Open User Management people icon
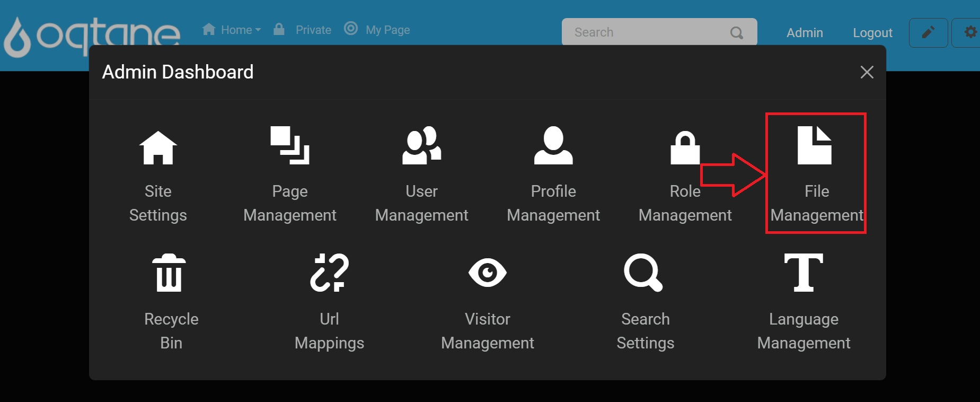Screen dimensions: 980x402 click(x=421, y=145)
